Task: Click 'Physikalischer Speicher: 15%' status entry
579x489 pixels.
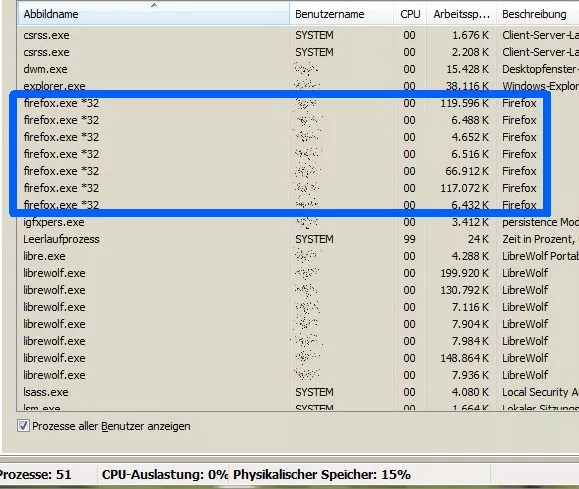Action: (x=322, y=475)
